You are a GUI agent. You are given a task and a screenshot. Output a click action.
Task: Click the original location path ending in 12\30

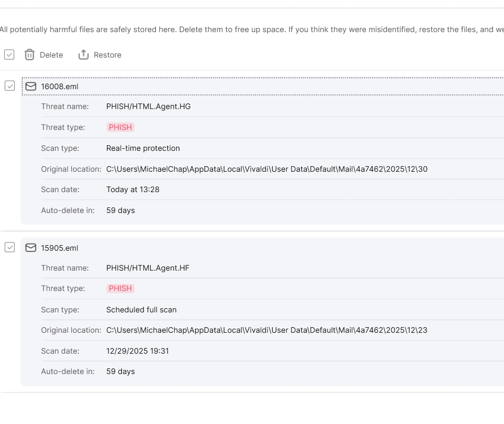pos(267,169)
